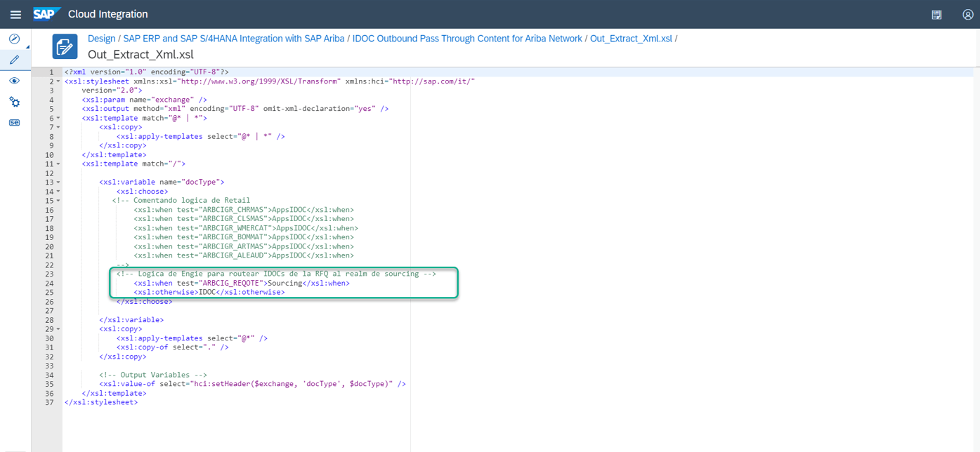Click the closing xsl:choose tag line
The height and width of the screenshot is (452, 980).
coord(144,301)
